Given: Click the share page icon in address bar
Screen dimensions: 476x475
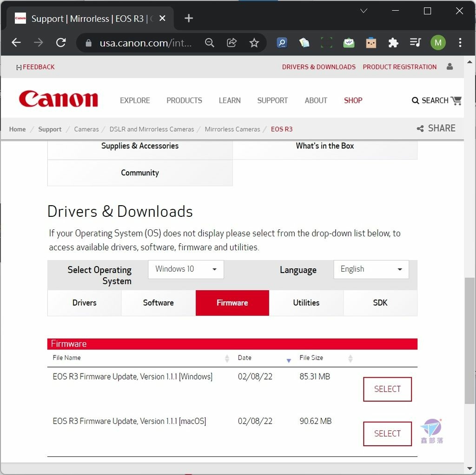Looking at the screenshot, I should tap(231, 43).
